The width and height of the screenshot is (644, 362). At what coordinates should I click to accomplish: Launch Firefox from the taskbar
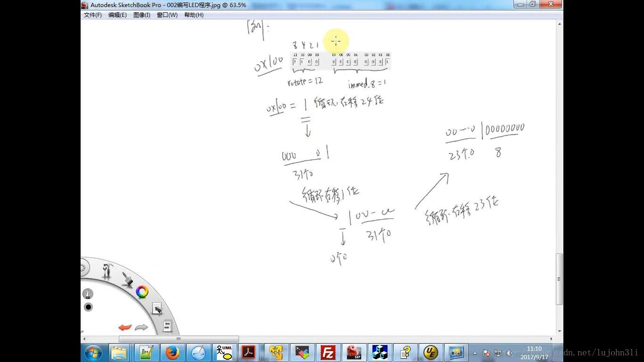coord(172,353)
